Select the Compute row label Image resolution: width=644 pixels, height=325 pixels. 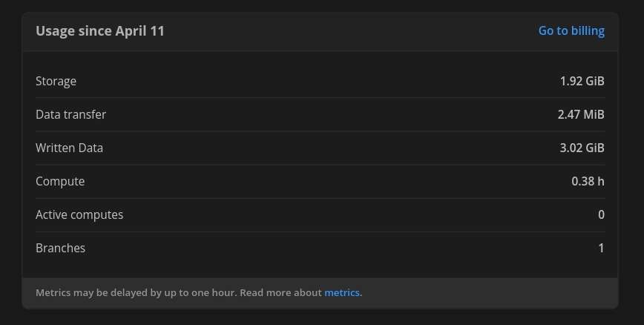point(60,181)
